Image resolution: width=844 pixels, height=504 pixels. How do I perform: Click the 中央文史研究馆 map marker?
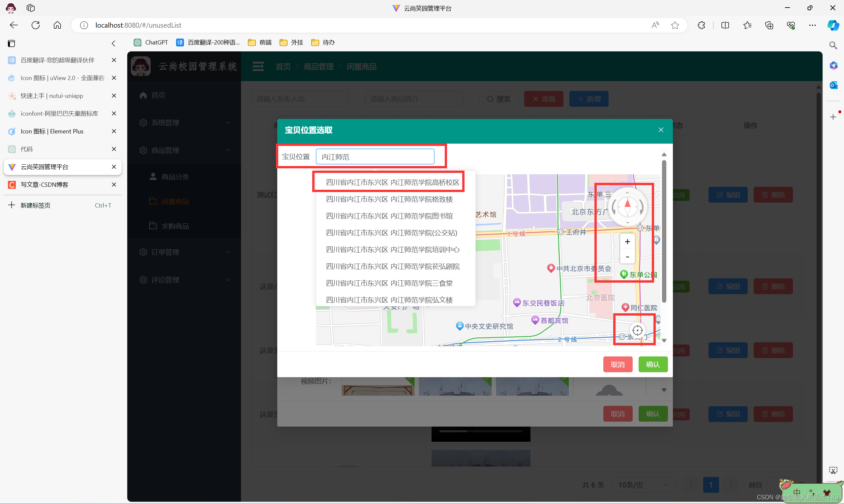[460, 326]
